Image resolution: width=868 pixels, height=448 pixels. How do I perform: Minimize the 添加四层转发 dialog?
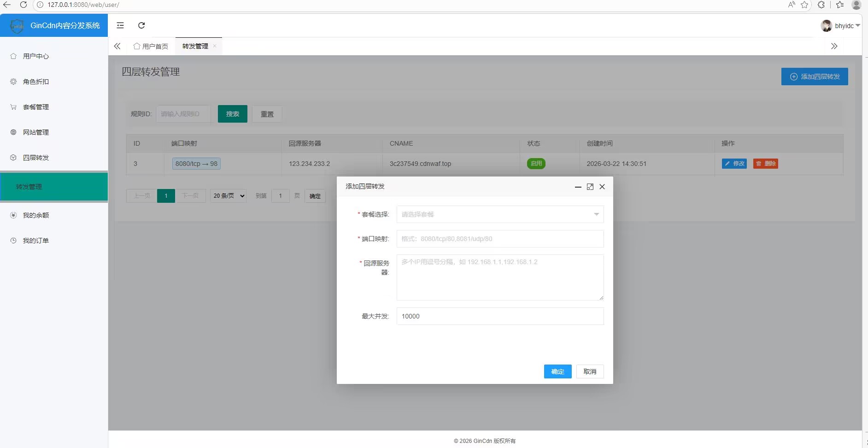[x=578, y=187]
